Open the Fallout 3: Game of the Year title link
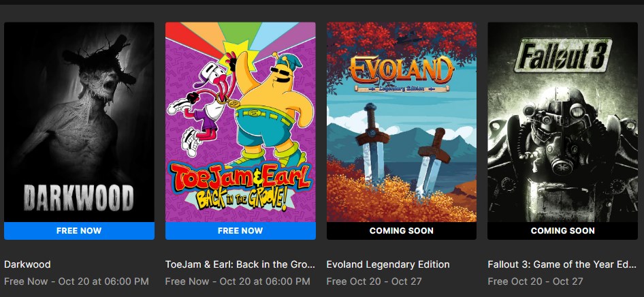Viewport: 644px width, 297px height. click(x=562, y=264)
